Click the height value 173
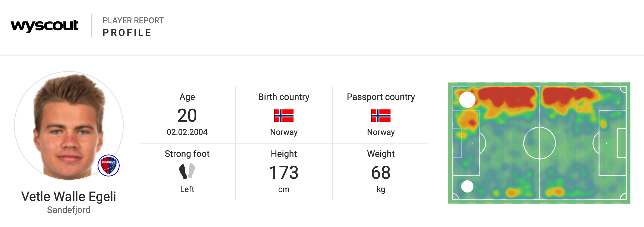Viewport: 644px width, 227px height. tap(284, 173)
